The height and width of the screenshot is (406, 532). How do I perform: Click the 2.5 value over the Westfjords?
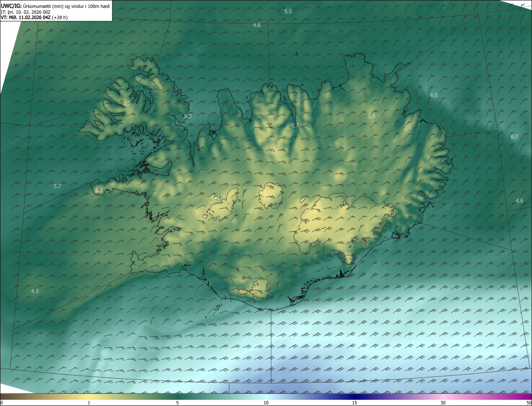(x=127, y=103)
